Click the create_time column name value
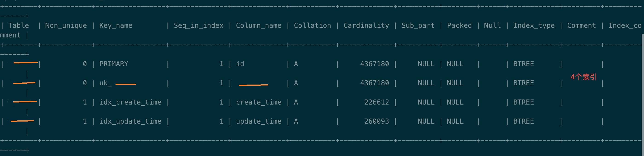The width and height of the screenshot is (644, 156). pyautogui.click(x=259, y=102)
